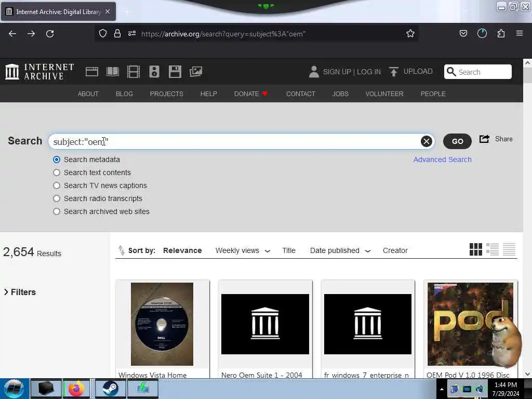Open BLOG in the nav menu

point(124,94)
